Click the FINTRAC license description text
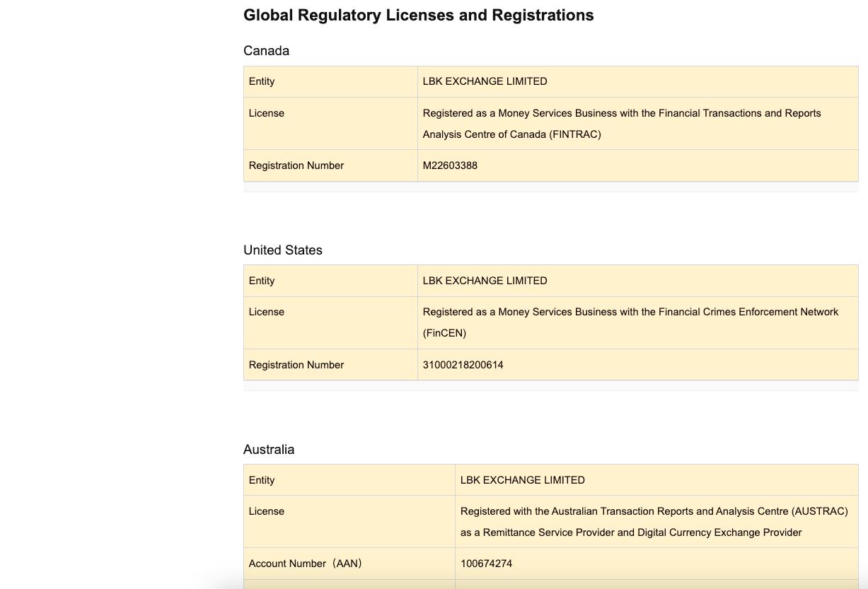This screenshot has height=589, width=868. [x=621, y=123]
